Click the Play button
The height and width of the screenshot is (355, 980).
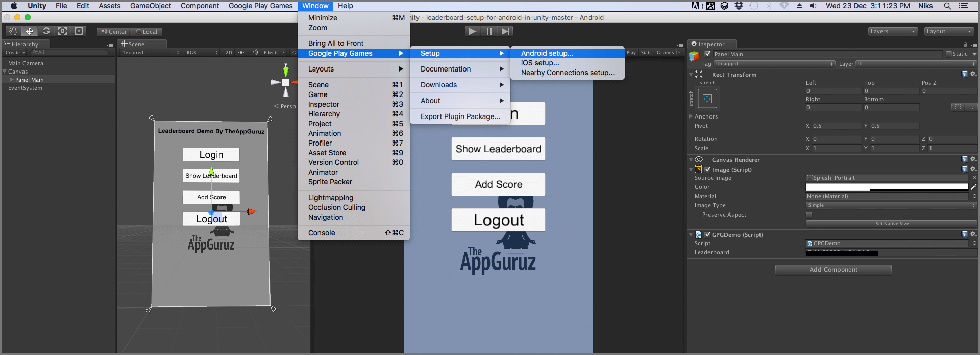(x=473, y=31)
